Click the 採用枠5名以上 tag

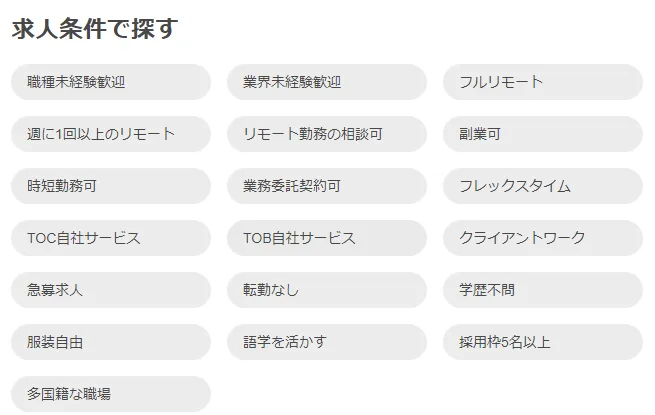tap(542, 342)
